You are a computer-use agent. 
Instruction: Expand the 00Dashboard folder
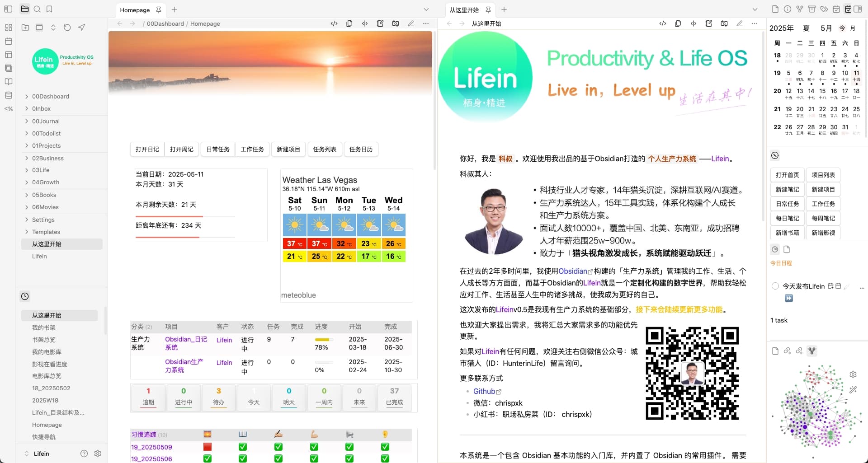tap(27, 96)
